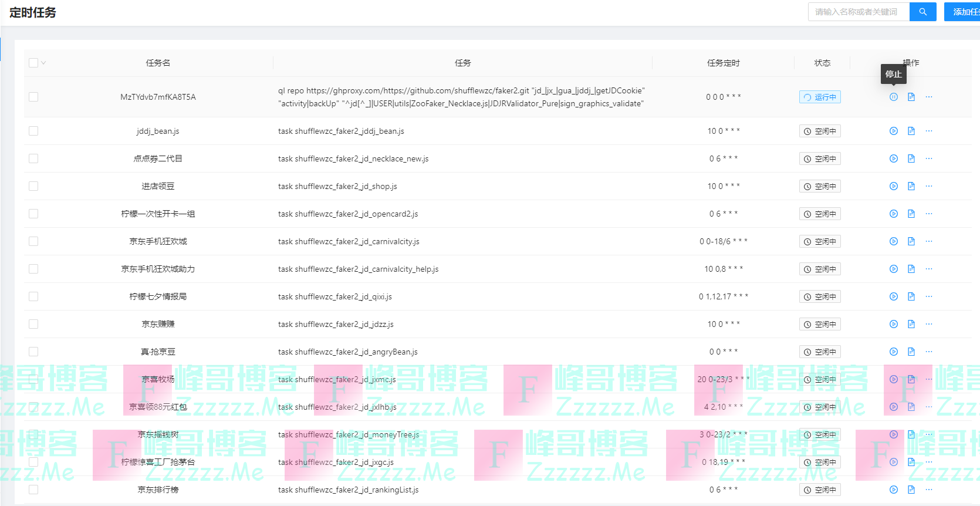Open more actions for MzTYdvb7mfKA8T5A row
This screenshot has height=506, width=980.
click(x=928, y=97)
